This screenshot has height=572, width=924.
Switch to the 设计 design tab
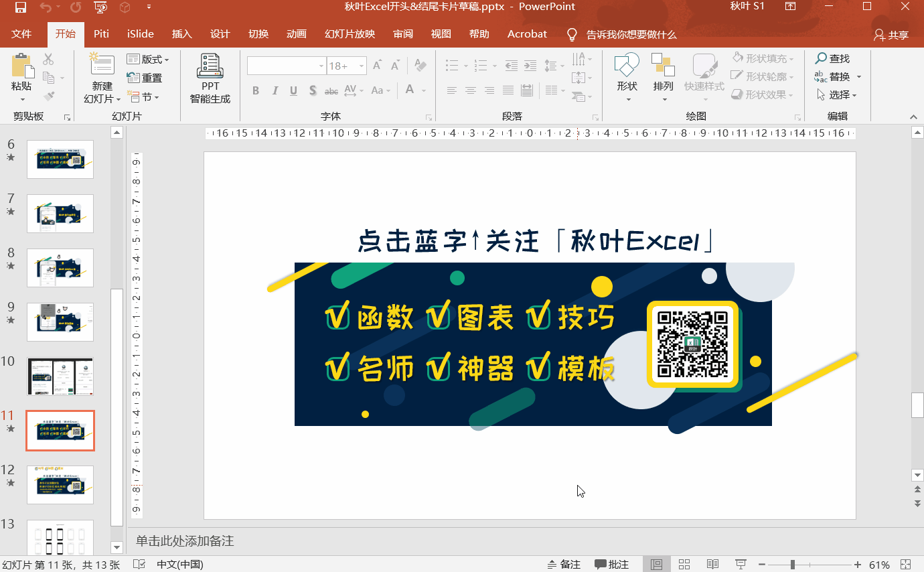(220, 34)
